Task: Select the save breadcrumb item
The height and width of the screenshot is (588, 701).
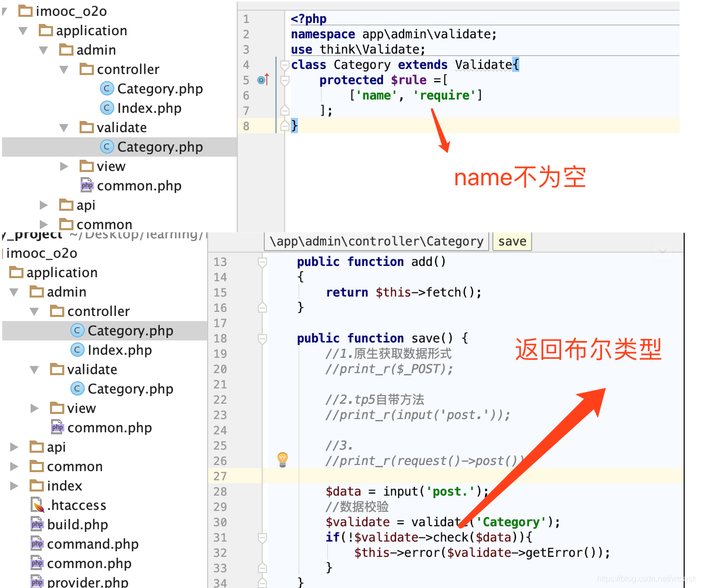Action: [x=512, y=241]
